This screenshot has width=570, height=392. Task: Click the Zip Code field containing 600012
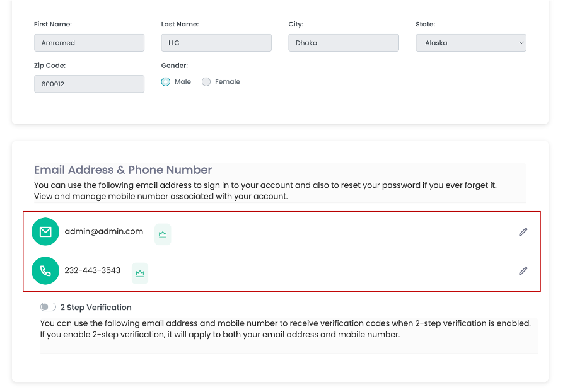point(89,84)
